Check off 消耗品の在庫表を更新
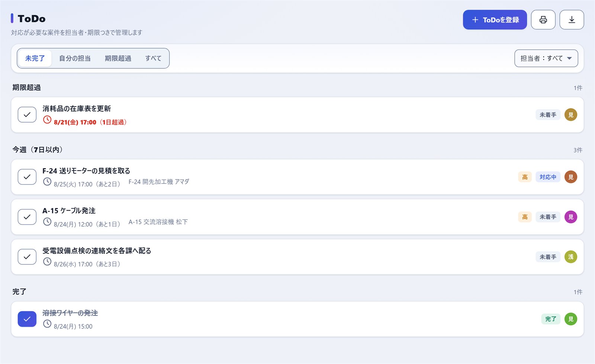The height and width of the screenshot is (364, 595). 27,115
